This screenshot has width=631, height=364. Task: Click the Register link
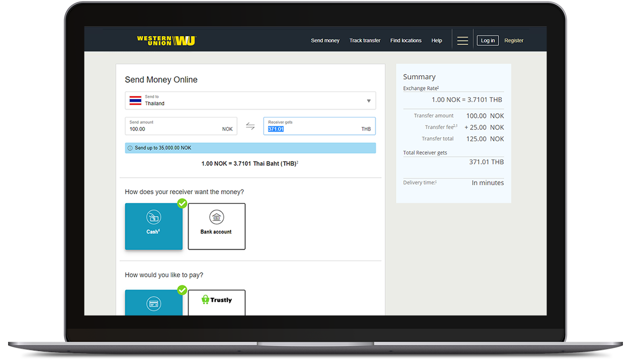tap(514, 41)
